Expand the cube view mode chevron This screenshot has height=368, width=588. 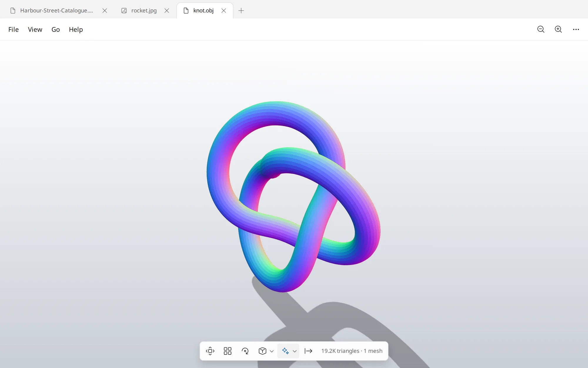(x=272, y=351)
